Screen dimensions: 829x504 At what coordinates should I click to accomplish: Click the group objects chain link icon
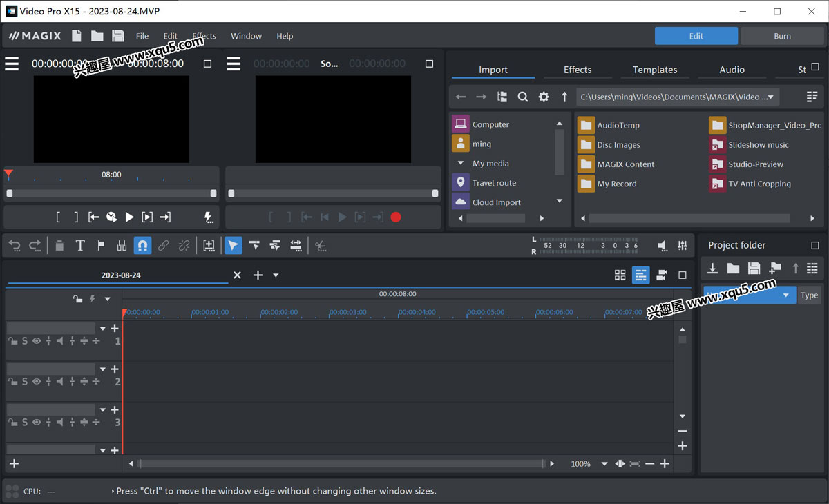(x=163, y=245)
